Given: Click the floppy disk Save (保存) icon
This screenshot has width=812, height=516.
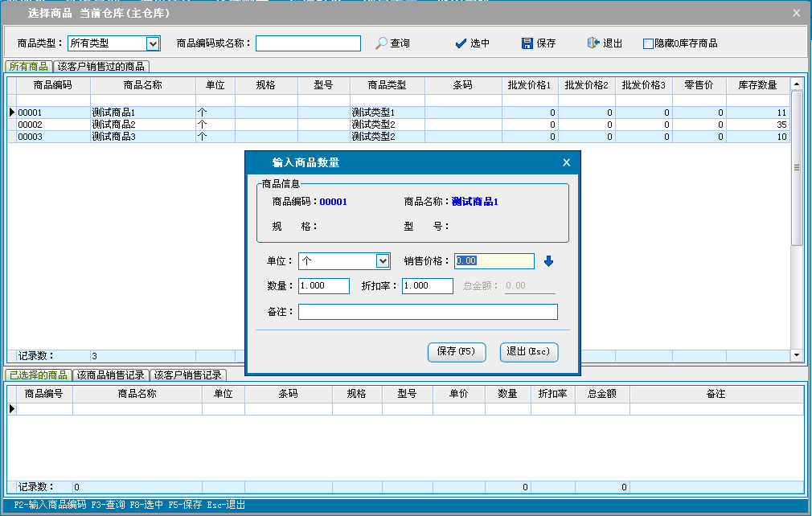Looking at the screenshot, I should click(x=527, y=43).
